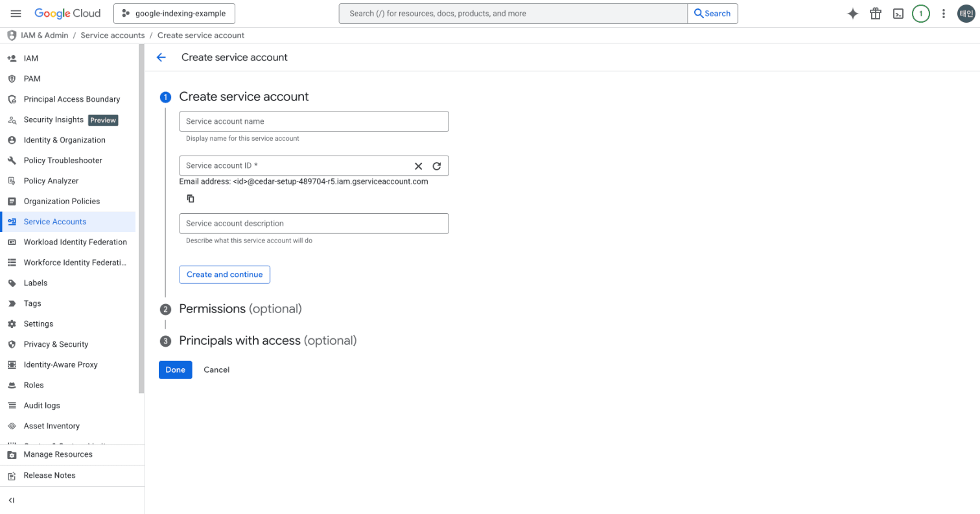Click the PAM shield icon
The height and width of the screenshot is (514, 980).
[x=12, y=78]
